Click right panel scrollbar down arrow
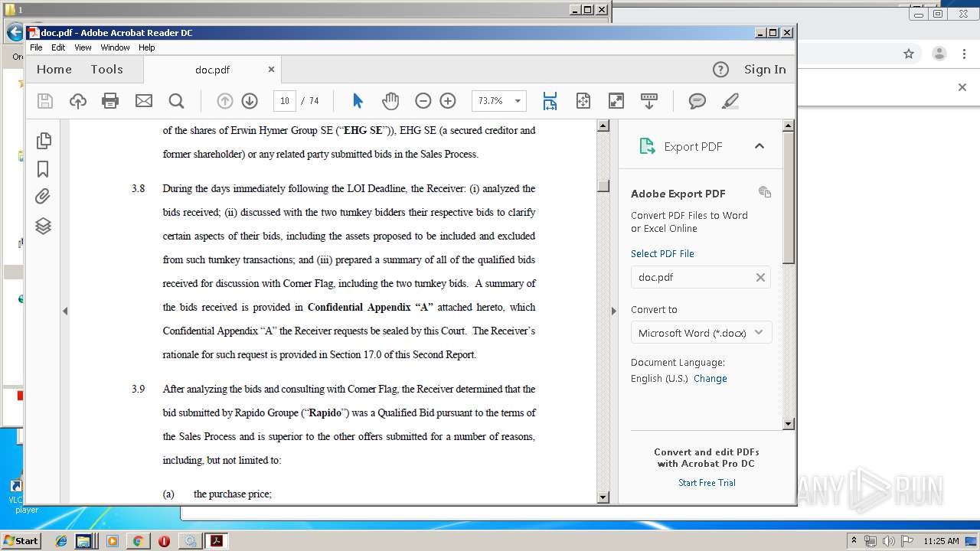 (789, 423)
